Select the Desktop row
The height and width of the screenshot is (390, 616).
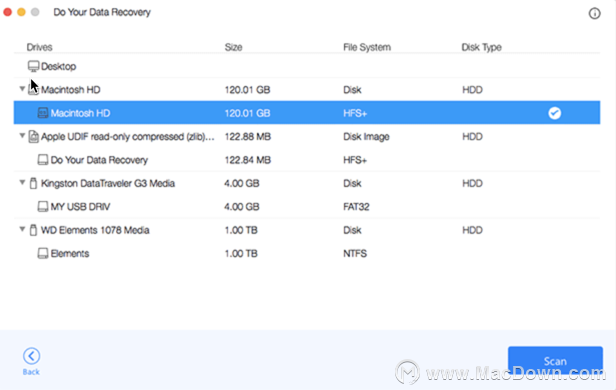[x=307, y=66]
